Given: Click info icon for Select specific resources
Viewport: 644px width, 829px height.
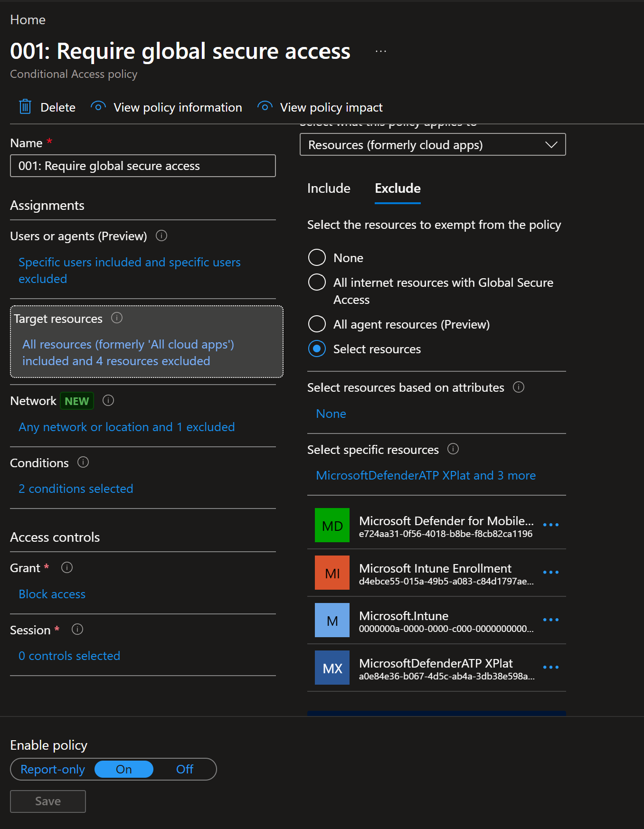Looking at the screenshot, I should (453, 449).
